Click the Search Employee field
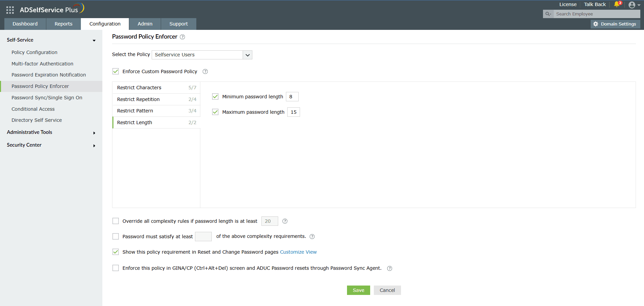Screen dimensions: 644x306 597,14
